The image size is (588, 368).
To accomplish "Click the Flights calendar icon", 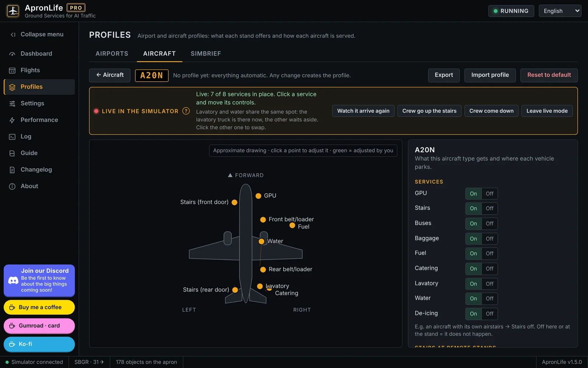I will click(12, 70).
